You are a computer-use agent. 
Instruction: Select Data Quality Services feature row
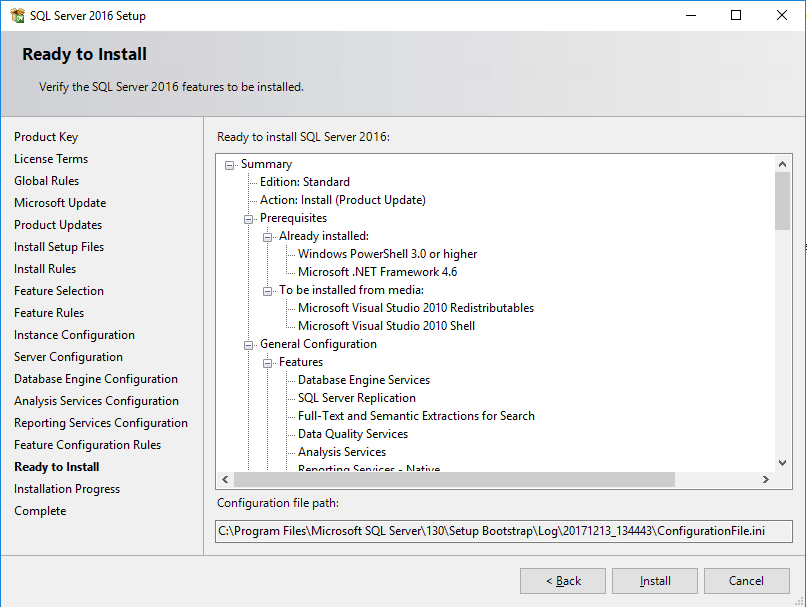click(353, 434)
